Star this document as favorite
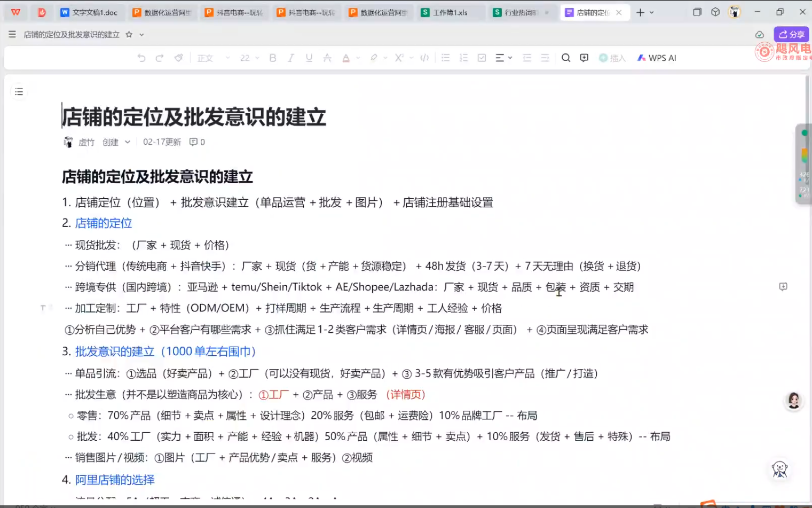The image size is (812, 508). 129,35
